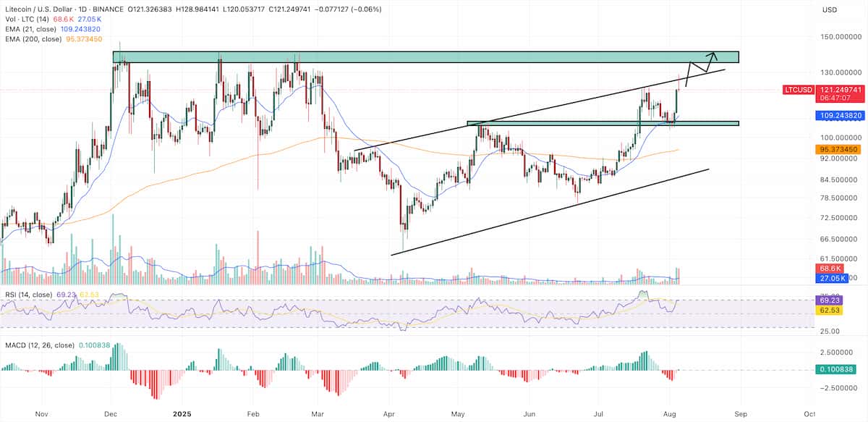Click the 100.000000 price axis label

pyautogui.click(x=841, y=138)
